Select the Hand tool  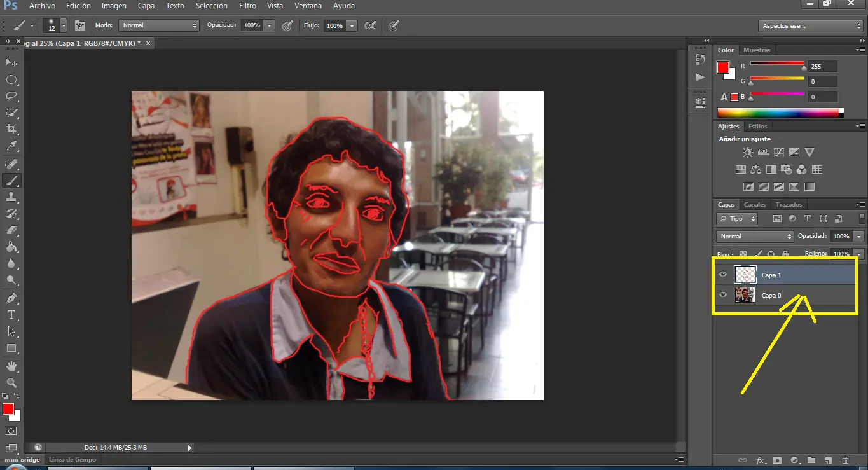tap(11, 366)
